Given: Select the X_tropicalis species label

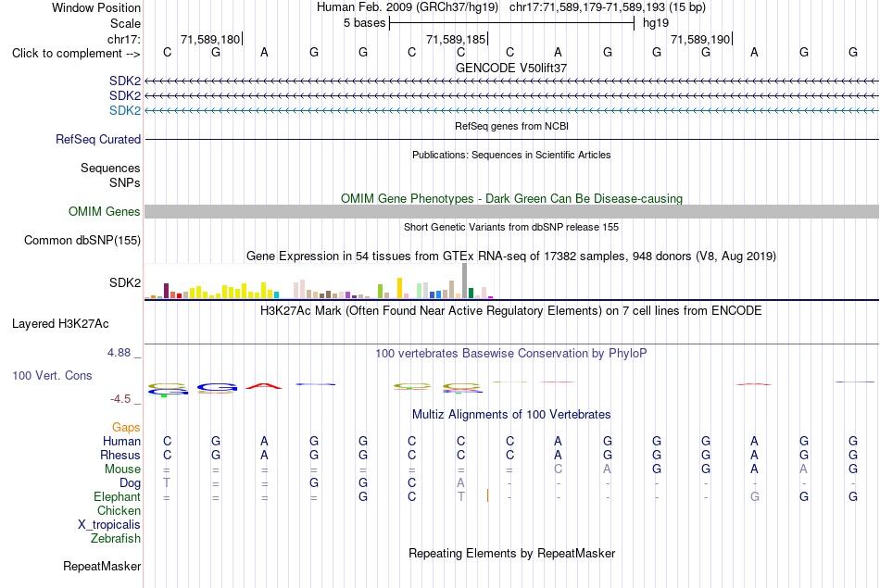Looking at the screenshot, I should (x=109, y=525).
